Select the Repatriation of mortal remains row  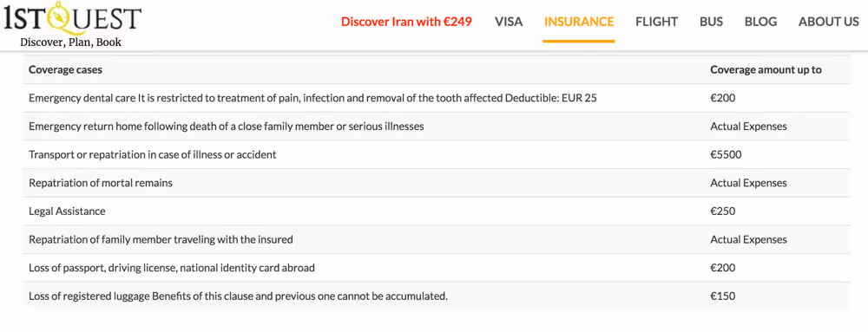coord(437,183)
